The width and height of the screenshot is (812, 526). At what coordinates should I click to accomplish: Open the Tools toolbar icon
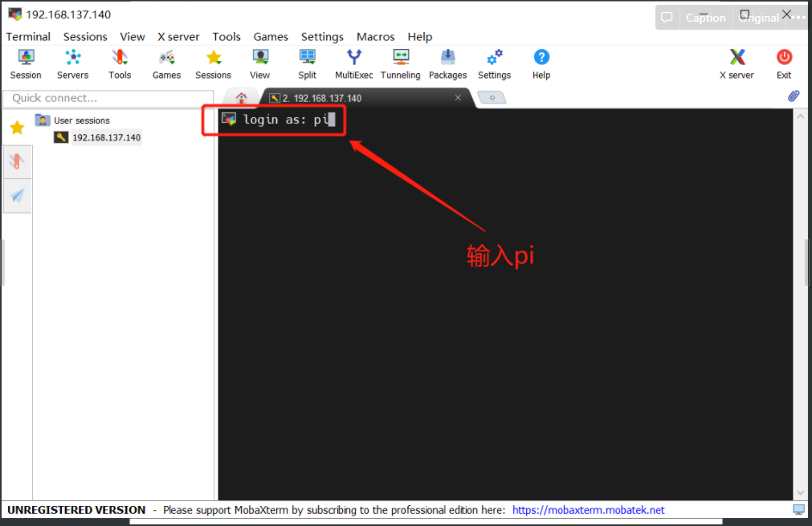120,58
